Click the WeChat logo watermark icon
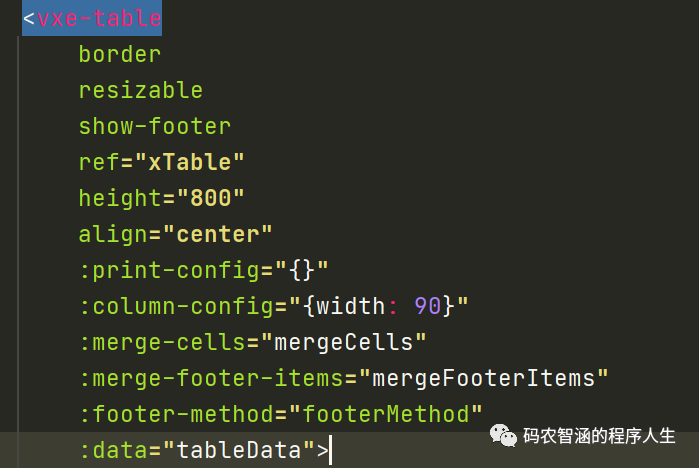This screenshot has width=699, height=468. pos(502,437)
